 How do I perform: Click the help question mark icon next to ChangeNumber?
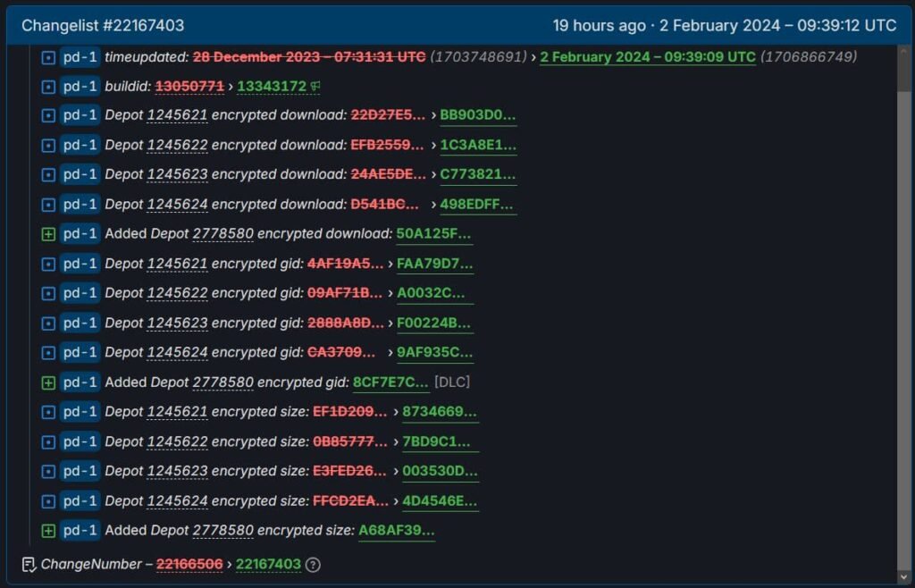(313, 565)
